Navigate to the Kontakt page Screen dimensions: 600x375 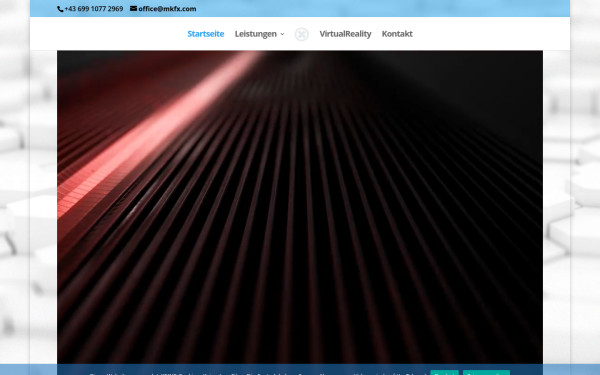coord(397,34)
